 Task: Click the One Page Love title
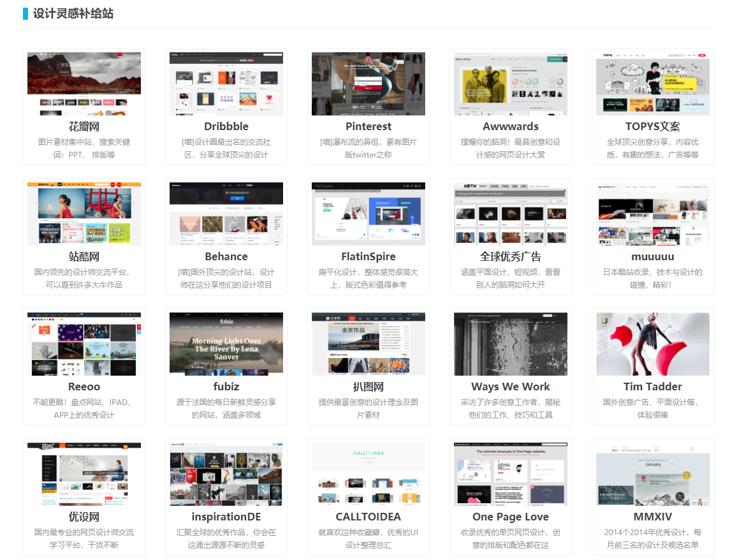pyautogui.click(x=511, y=517)
